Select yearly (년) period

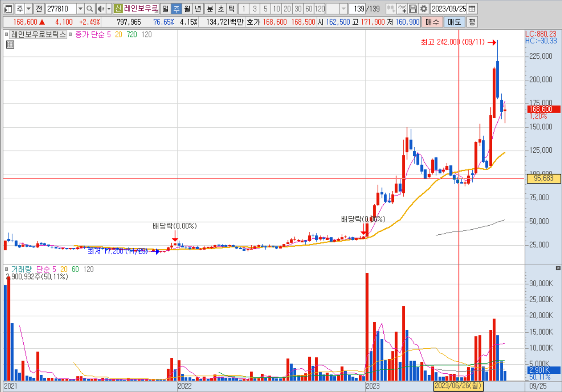tap(198, 8)
